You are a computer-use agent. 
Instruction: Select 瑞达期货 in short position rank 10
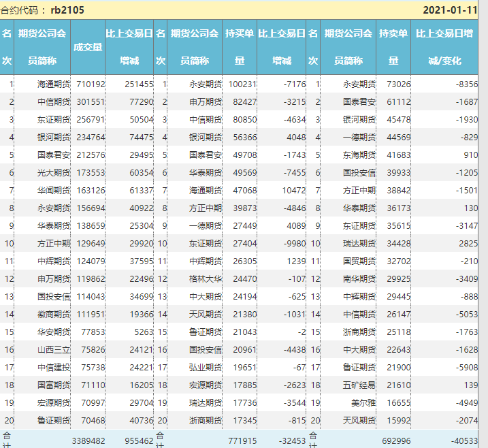(359, 244)
